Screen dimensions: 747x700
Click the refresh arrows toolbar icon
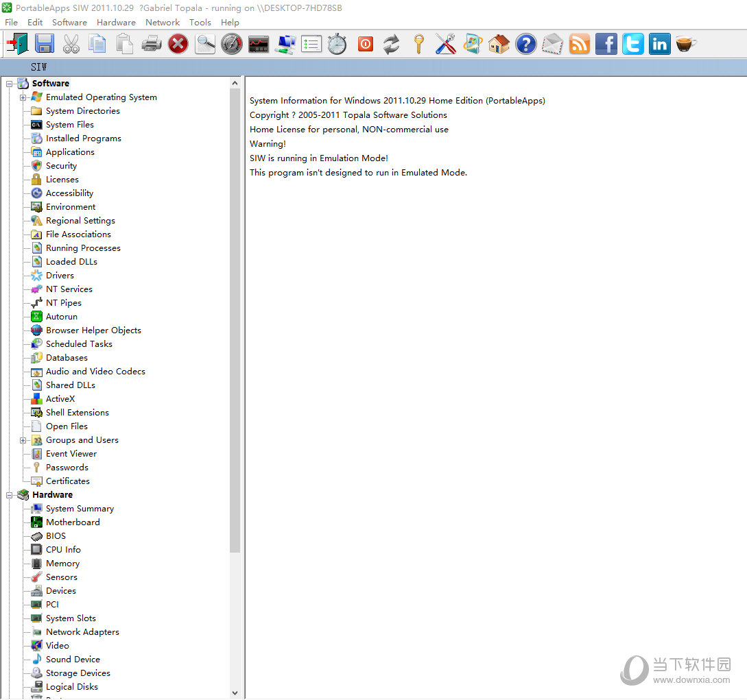coord(392,45)
